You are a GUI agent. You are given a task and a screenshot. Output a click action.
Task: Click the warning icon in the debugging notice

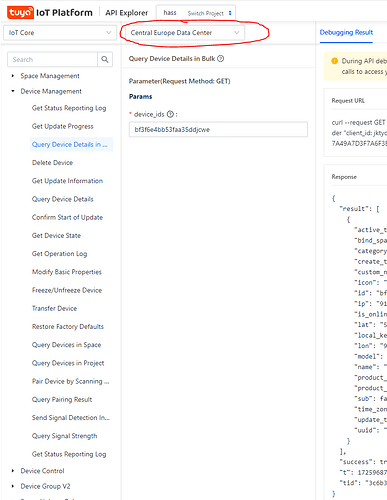334,61
